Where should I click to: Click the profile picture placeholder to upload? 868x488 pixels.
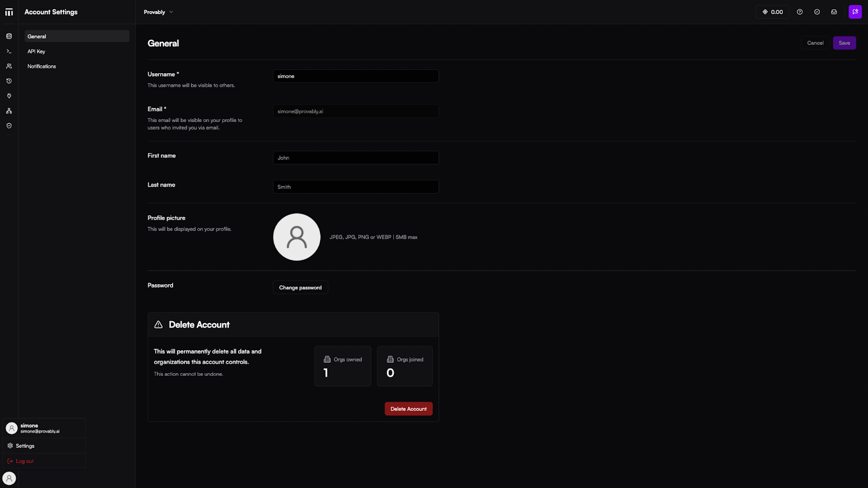pos(297,237)
